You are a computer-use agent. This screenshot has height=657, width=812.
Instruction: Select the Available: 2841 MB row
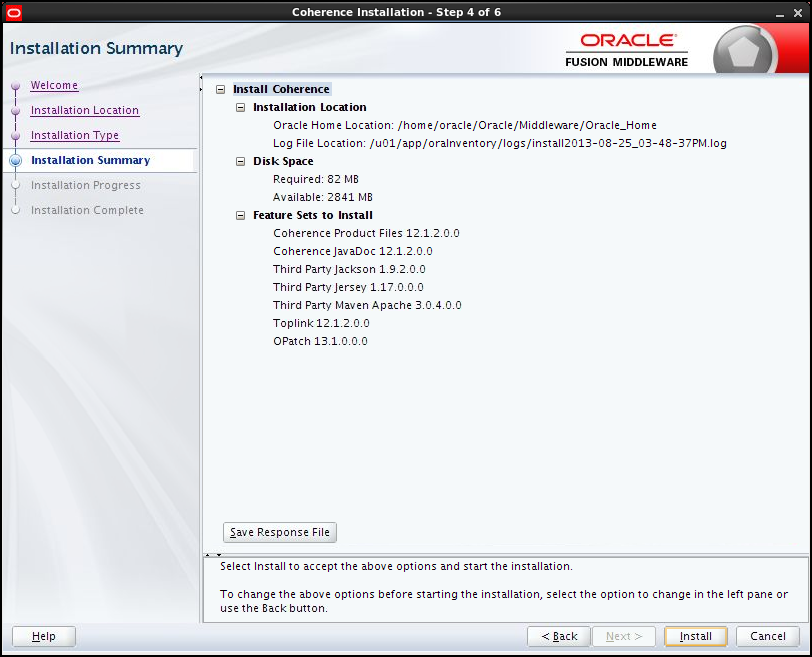point(323,197)
